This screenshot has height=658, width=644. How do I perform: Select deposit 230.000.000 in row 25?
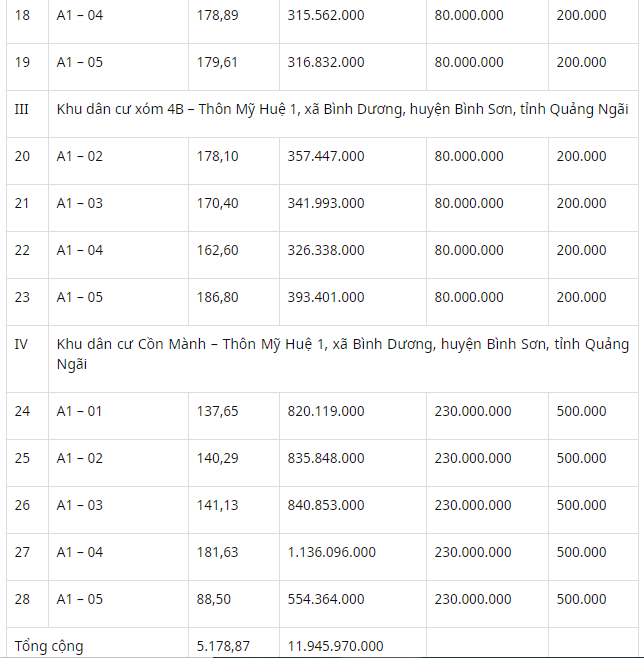(x=473, y=458)
